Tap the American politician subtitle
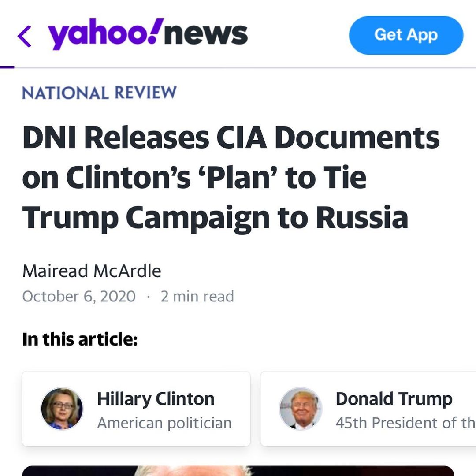Viewport: 476px width, 476px height. 164,423
